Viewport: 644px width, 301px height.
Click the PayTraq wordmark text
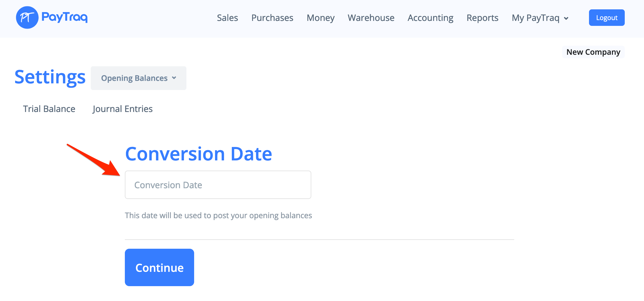(65, 17)
